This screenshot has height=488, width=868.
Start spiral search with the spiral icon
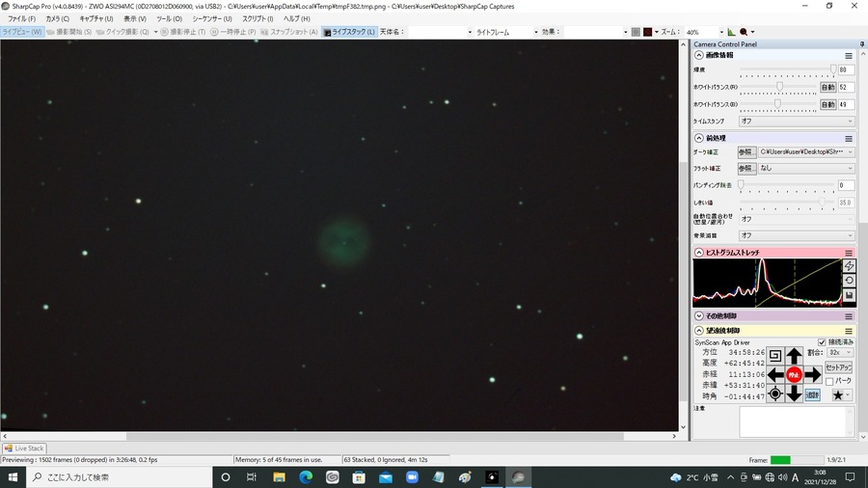pyautogui.click(x=775, y=356)
